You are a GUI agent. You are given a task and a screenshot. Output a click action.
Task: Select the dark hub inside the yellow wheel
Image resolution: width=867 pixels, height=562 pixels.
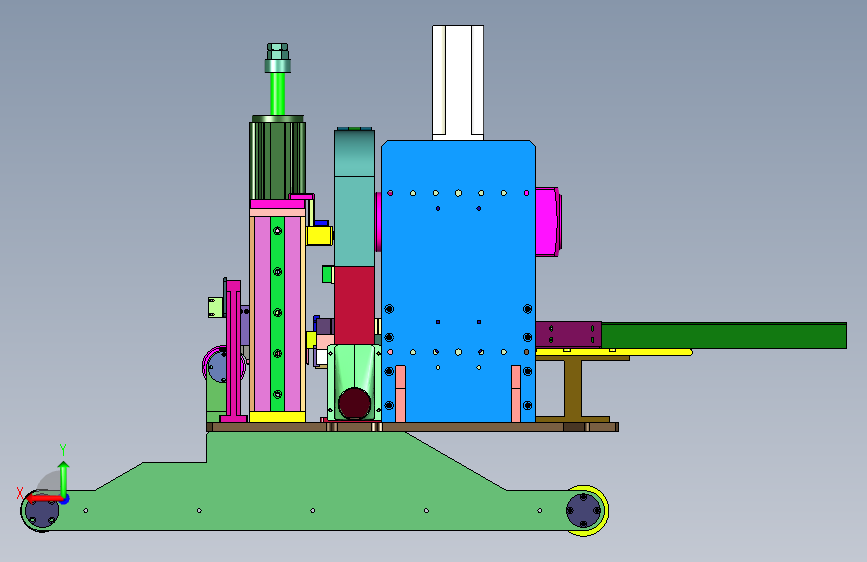(584, 511)
